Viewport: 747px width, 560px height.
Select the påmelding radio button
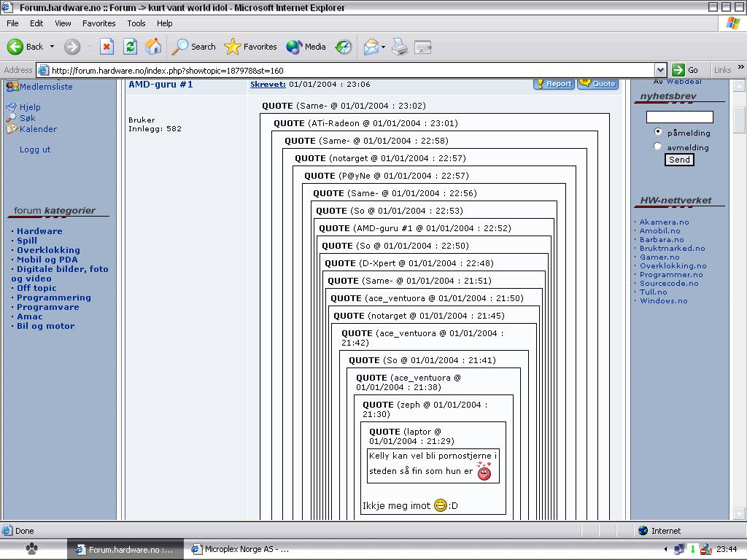pos(658,132)
